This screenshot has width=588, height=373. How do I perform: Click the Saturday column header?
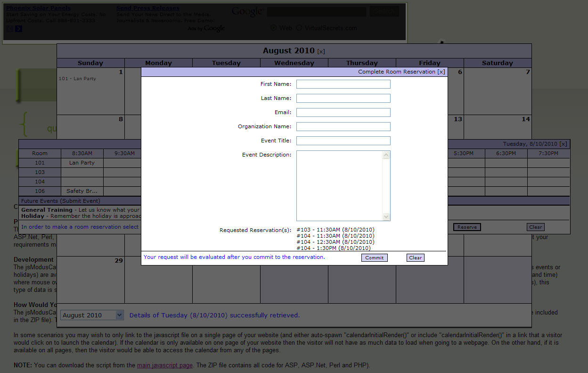pyautogui.click(x=498, y=63)
